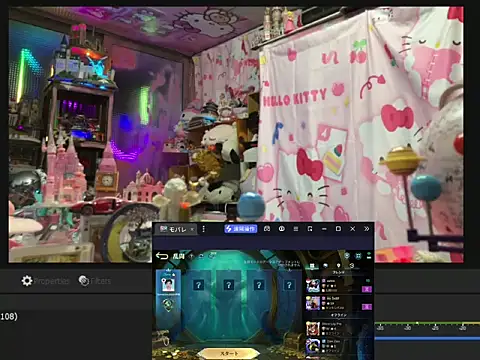This screenshot has width=480, height=360.
Task: Click the screen resize icon in title bar
Action: (310, 229)
